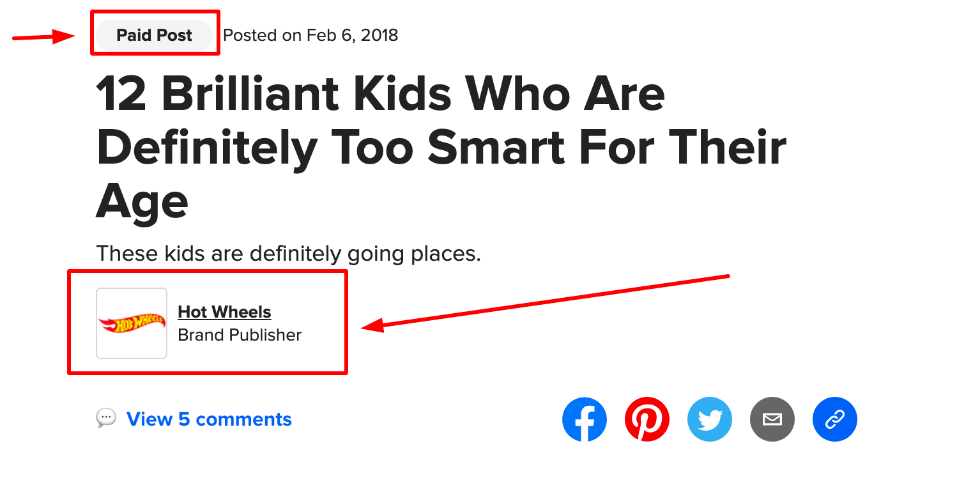980x487 pixels.
Task: Click the word Smart in the headline
Action: (x=496, y=148)
